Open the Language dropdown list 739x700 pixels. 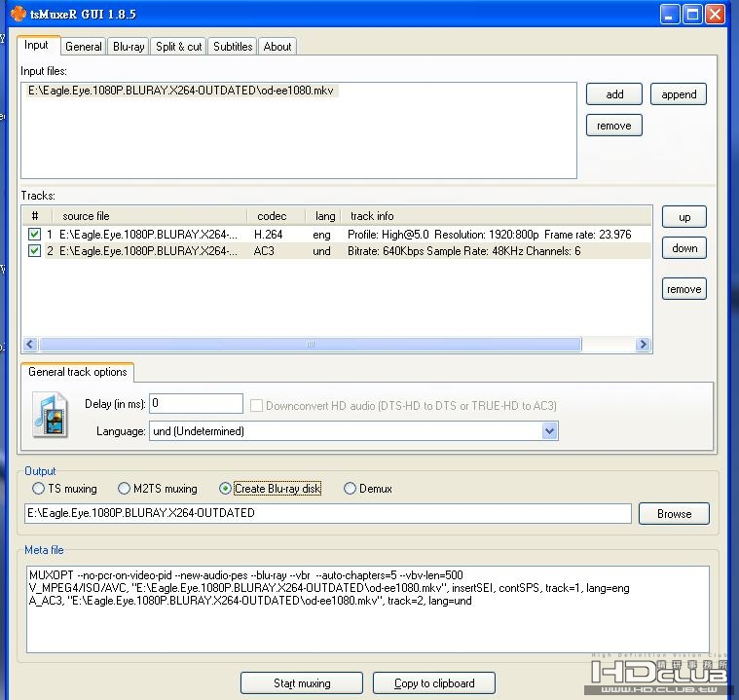point(549,431)
